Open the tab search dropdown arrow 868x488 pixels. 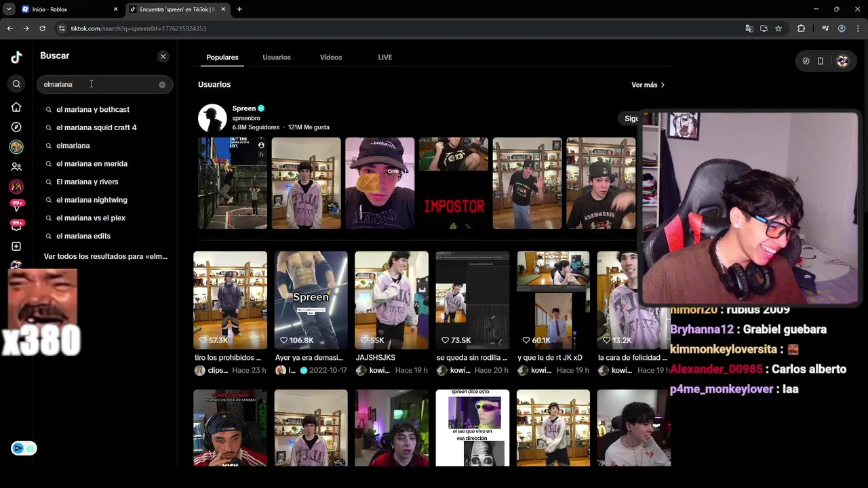9,9
